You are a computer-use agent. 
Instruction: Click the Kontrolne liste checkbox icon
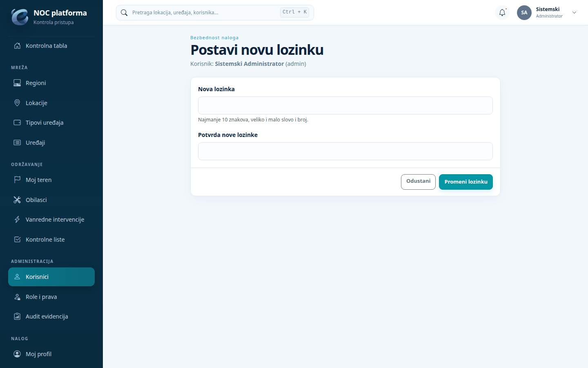click(x=17, y=240)
